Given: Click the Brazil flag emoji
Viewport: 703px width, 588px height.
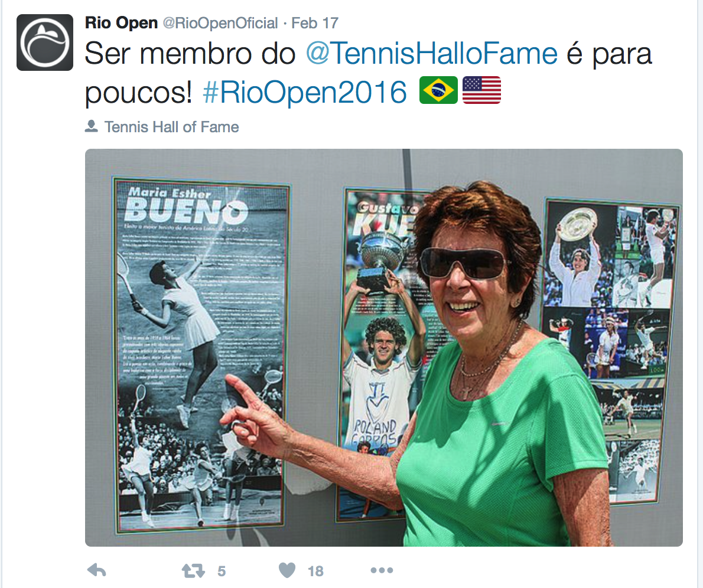Looking at the screenshot, I should (x=438, y=90).
